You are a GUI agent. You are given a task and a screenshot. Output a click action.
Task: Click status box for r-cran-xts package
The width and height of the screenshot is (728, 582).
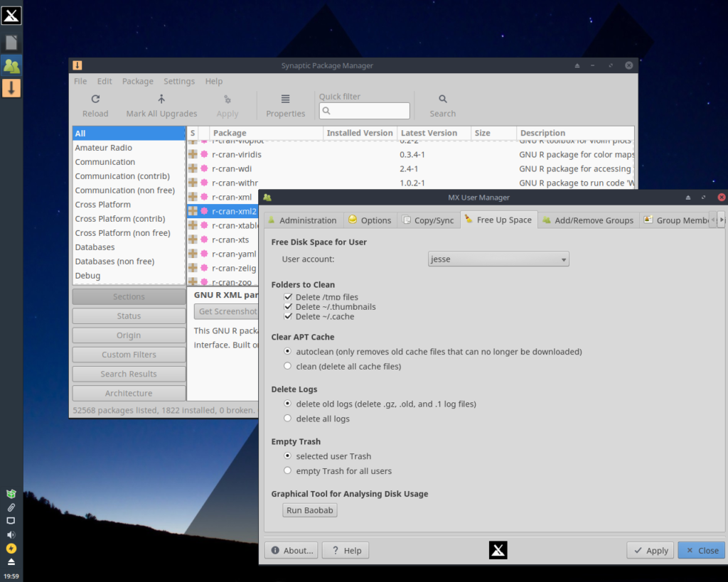193,239
